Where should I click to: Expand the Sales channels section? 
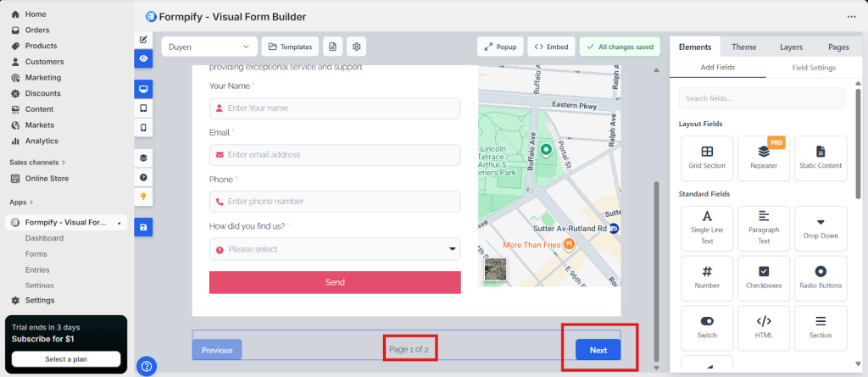click(38, 162)
